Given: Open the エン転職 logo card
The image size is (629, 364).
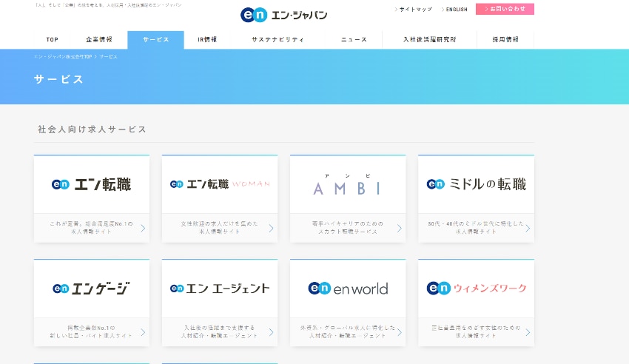Looking at the screenshot, I should pos(92,184).
